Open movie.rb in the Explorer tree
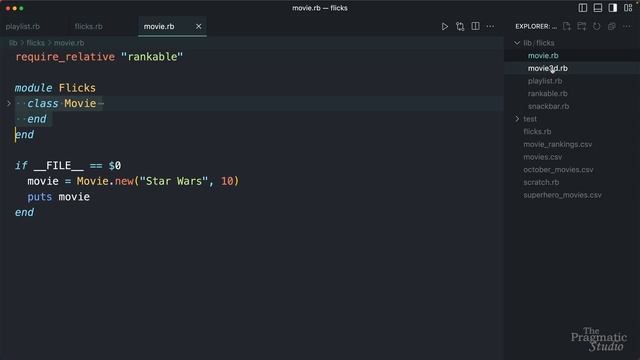The image size is (640, 360). point(543,56)
